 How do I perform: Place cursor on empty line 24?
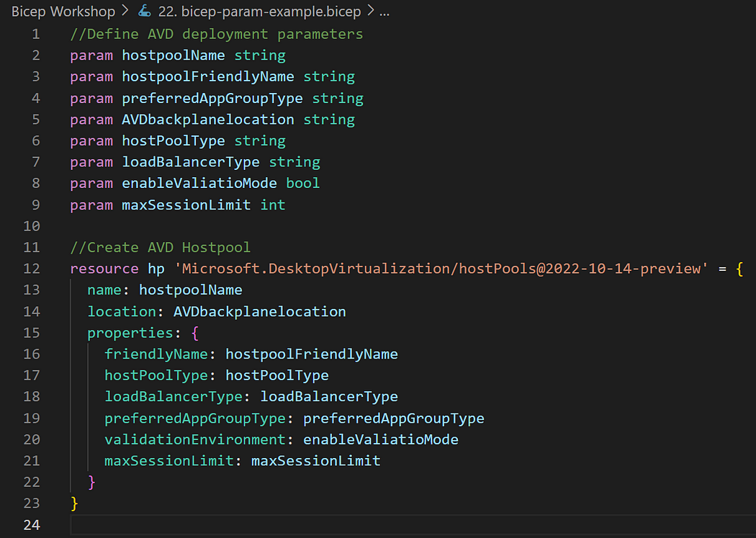(x=413, y=524)
